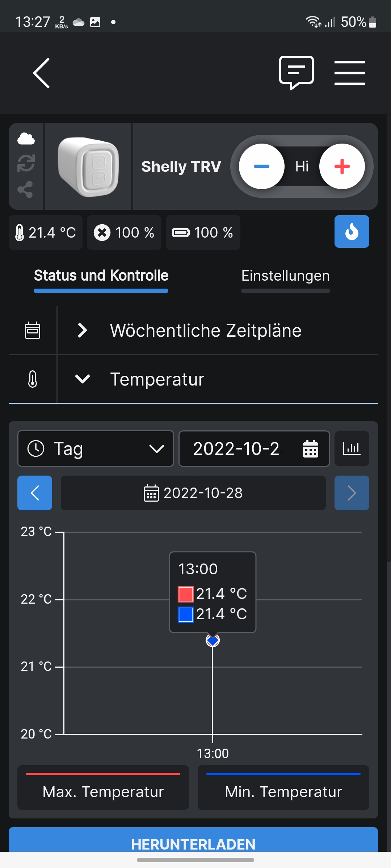Tap the back arrow icon
Image resolution: width=391 pixels, height=868 pixels.
42,73
